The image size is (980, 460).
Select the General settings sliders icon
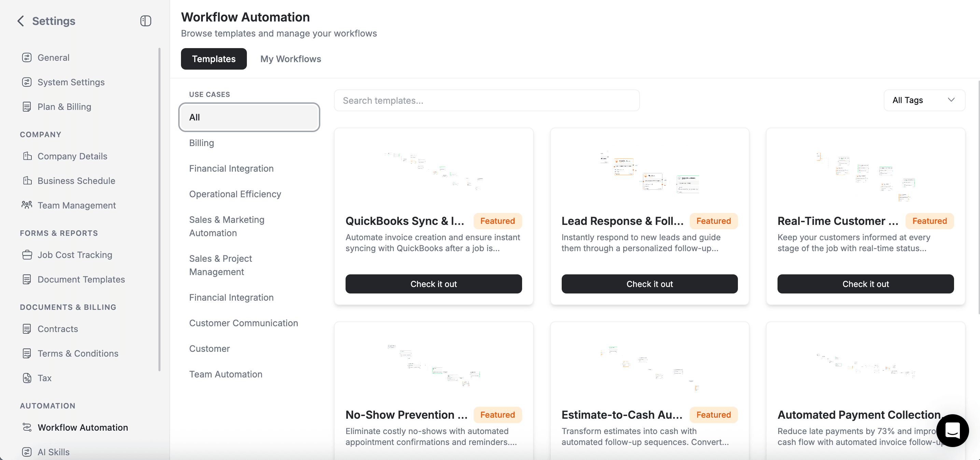[26, 57]
